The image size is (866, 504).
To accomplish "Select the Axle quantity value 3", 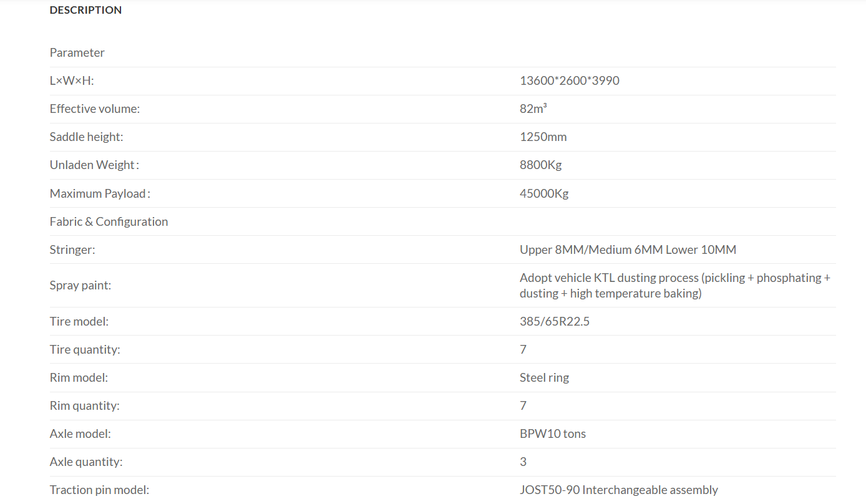I will click(x=523, y=462).
